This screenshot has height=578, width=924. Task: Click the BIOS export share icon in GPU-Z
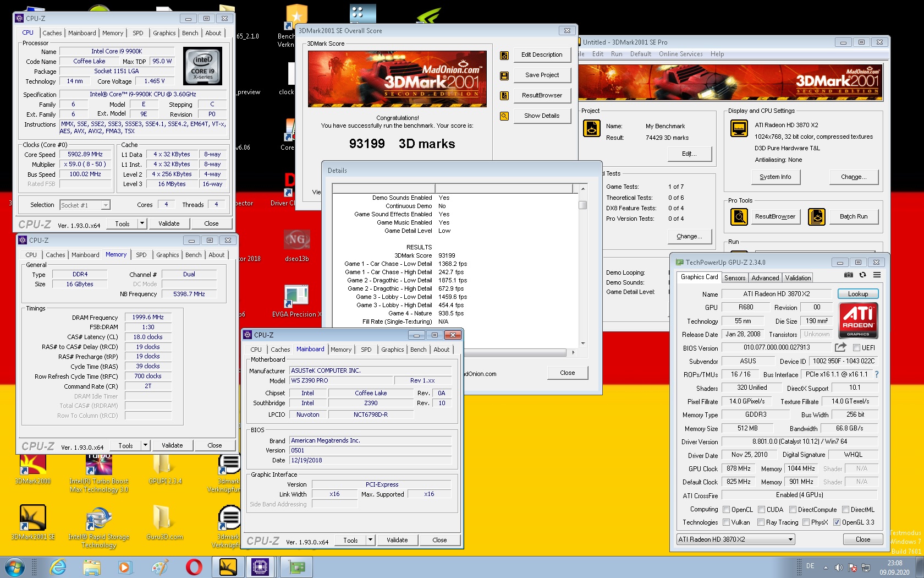pyautogui.click(x=840, y=347)
